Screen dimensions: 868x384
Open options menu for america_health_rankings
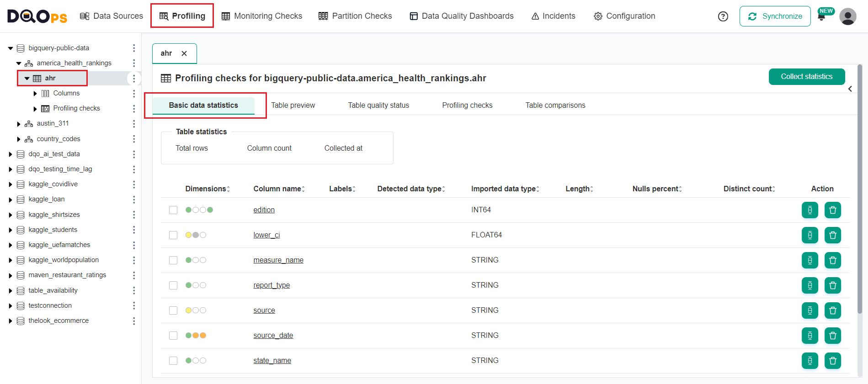point(134,63)
